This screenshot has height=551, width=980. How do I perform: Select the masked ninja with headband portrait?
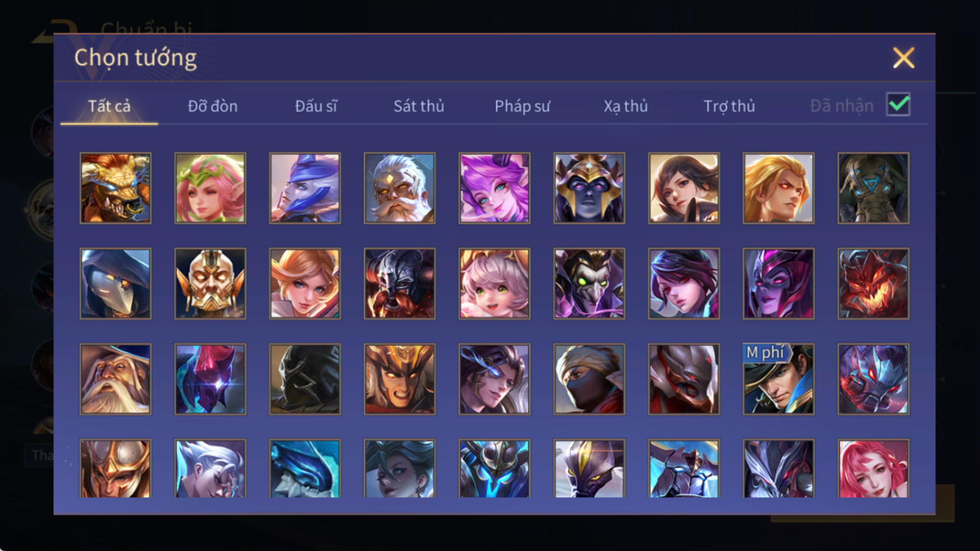(589, 379)
